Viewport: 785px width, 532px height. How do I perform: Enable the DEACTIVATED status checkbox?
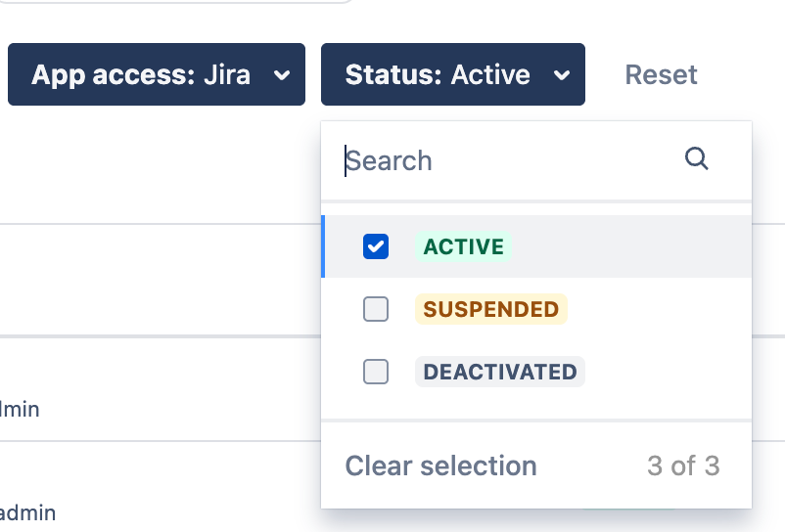(x=376, y=372)
